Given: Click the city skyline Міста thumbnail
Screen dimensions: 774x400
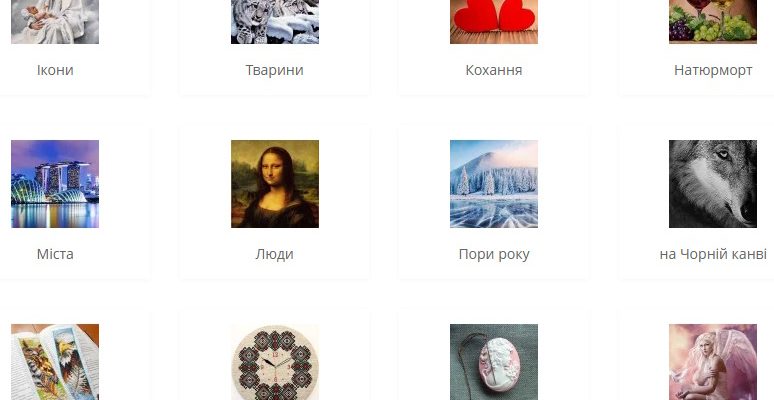Looking at the screenshot, I should click(55, 184).
